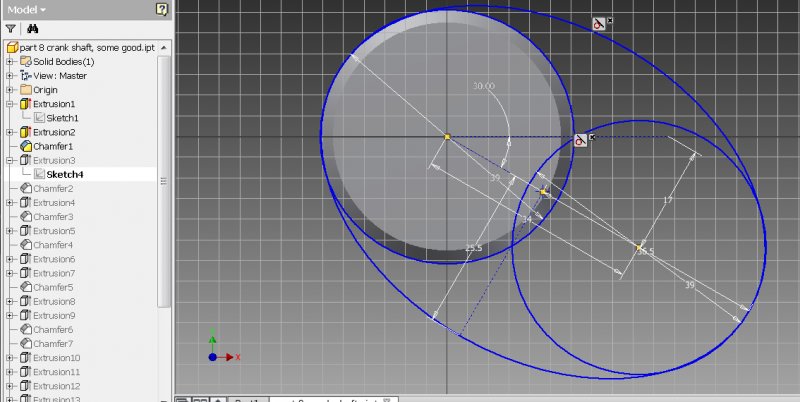Select the 39 dimension inside the shaded circle
Image resolution: width=800 pixels, height=402 pixels.
click(x=495, y=178)
